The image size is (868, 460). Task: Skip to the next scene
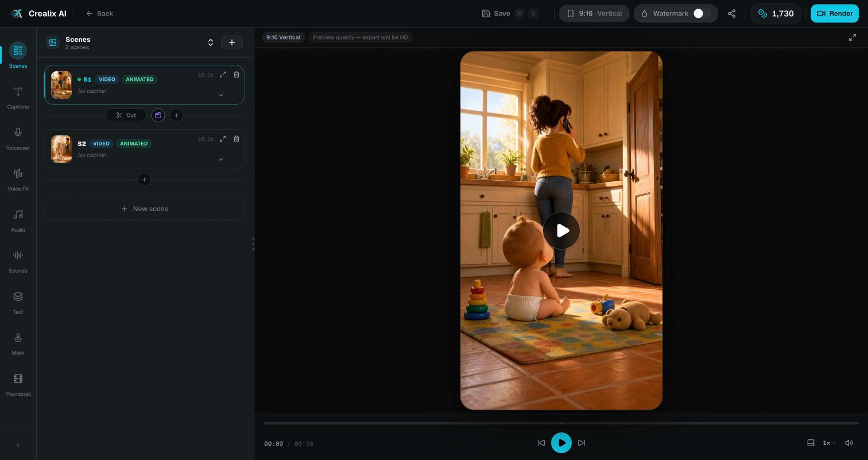pos(582,443)
